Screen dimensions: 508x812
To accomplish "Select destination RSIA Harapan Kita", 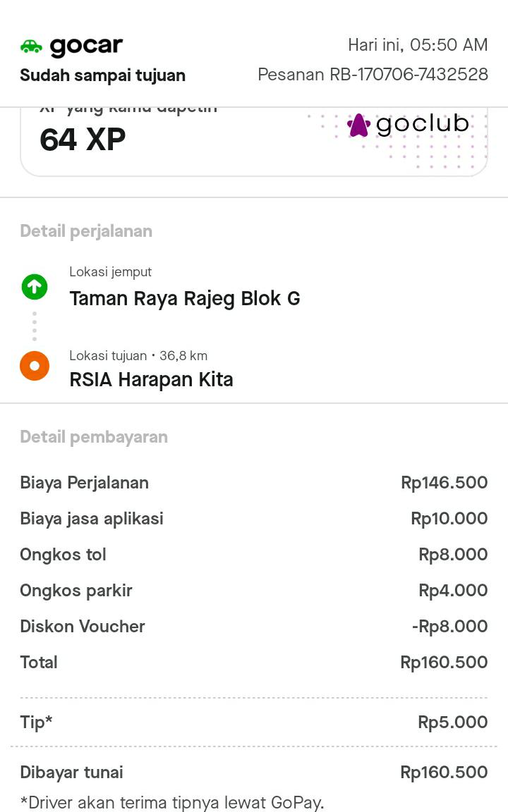I will 151,380.
